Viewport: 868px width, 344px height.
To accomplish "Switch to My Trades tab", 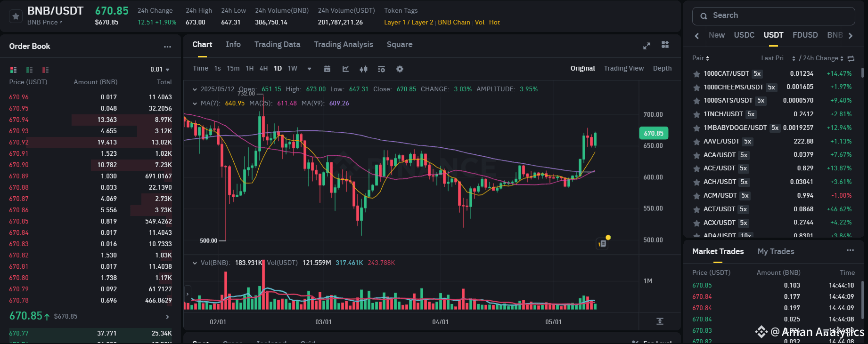I will (x=776, y=251).
